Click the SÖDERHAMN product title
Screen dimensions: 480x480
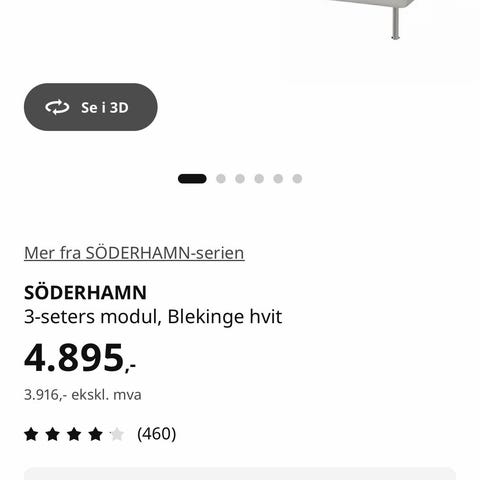85,293
